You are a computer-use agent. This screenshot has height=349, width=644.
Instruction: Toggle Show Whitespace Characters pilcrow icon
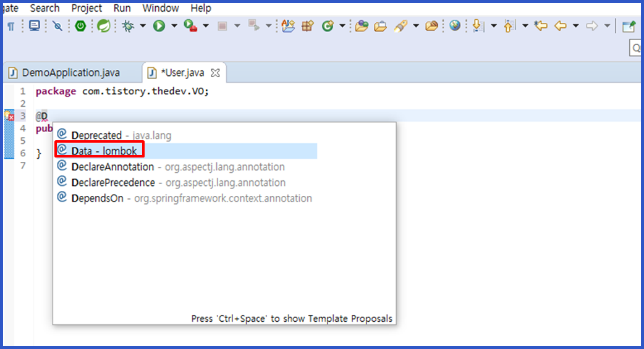point(11,27)
